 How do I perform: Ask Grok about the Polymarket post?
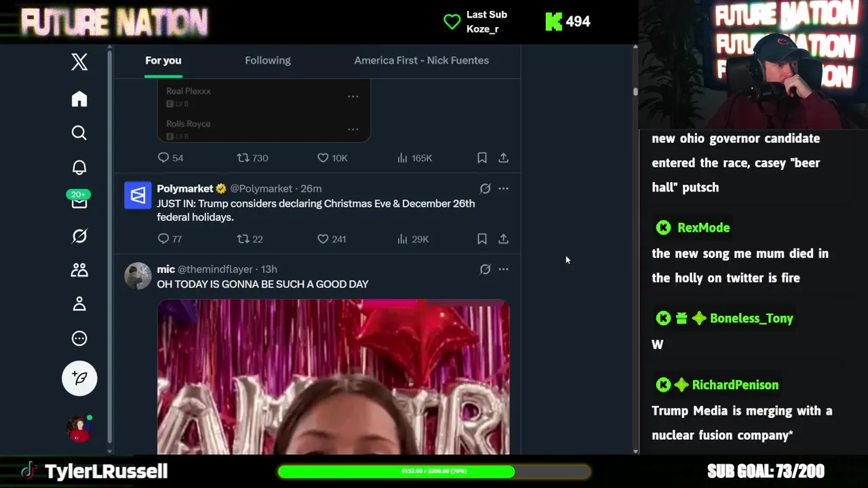coord(485,188)
